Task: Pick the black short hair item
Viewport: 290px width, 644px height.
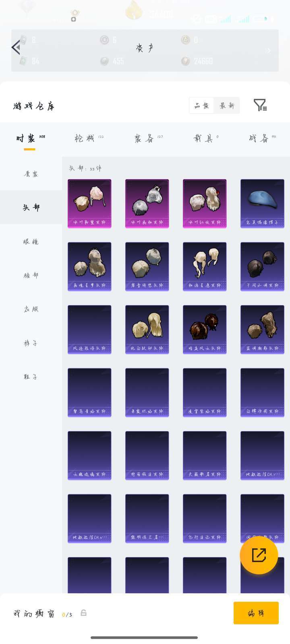Action: (262, 266)
